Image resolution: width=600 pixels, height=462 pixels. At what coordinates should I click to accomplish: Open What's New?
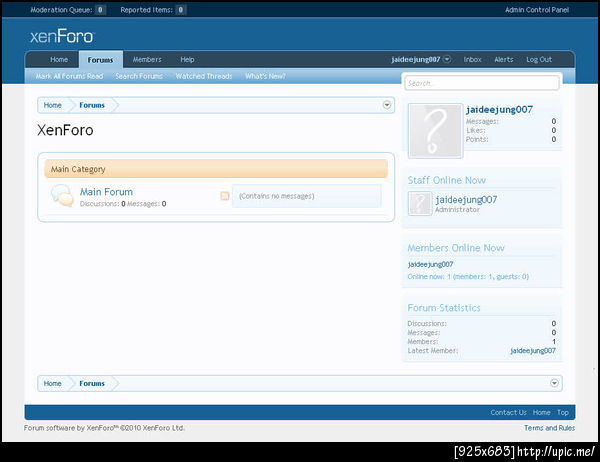265,76
